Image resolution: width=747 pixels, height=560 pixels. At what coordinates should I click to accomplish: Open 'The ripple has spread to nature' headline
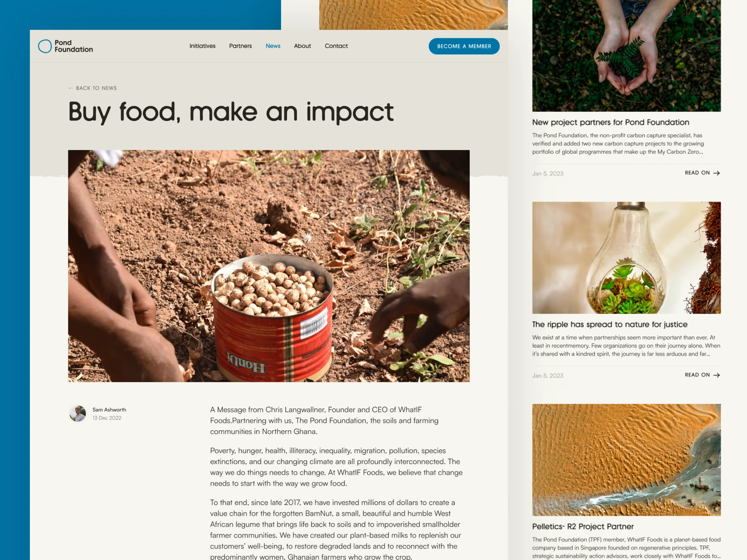click(x=609, y=325)
